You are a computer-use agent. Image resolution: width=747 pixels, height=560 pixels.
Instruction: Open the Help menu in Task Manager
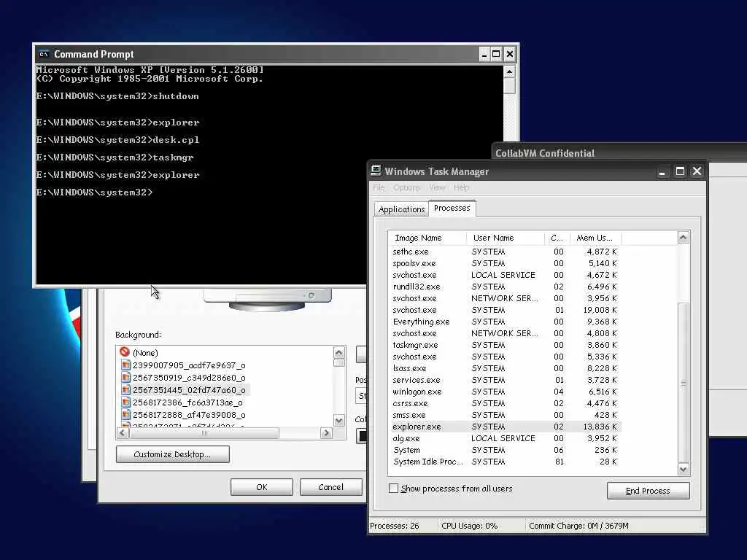(461, 187)
